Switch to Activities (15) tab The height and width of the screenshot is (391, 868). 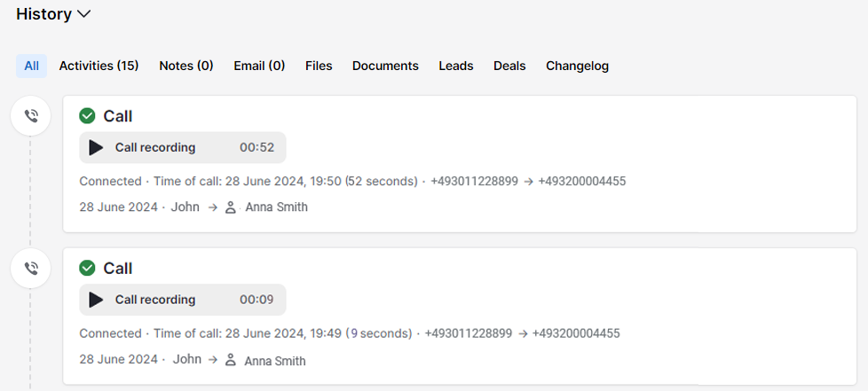point(99,66)
